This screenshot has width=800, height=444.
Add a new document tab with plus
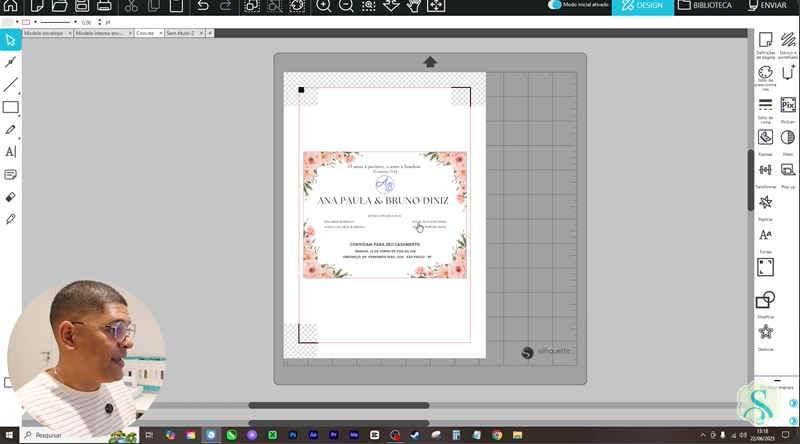(x=210, y=33)
